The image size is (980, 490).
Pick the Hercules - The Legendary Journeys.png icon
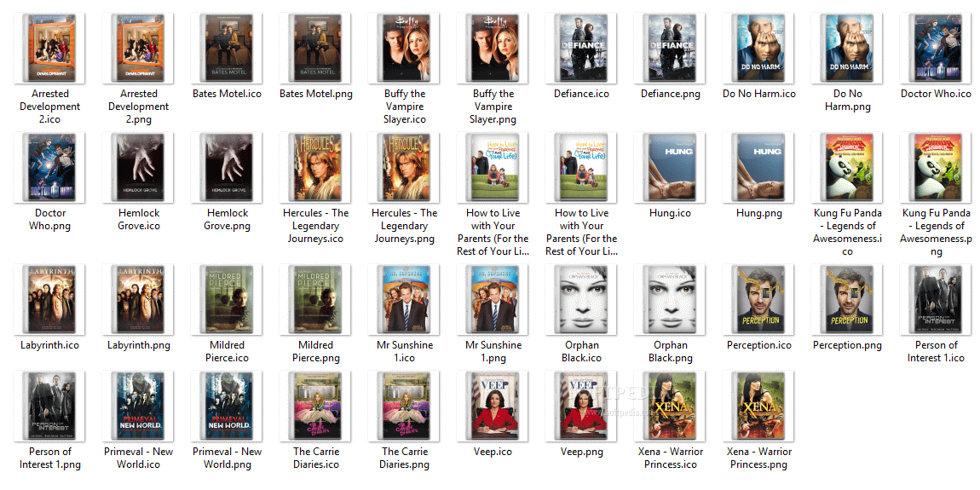pos(405,168)
